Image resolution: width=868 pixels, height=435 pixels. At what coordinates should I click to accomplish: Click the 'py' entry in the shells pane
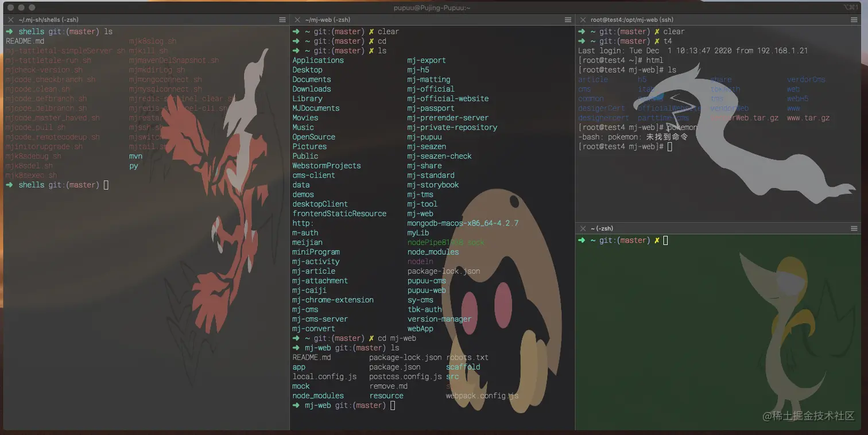tap(133, 166)
